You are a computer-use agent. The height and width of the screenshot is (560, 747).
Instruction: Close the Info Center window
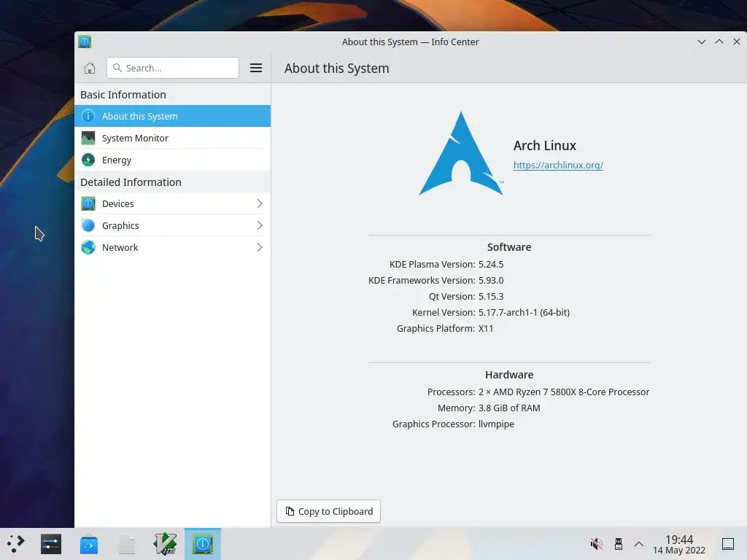[737, 42]
